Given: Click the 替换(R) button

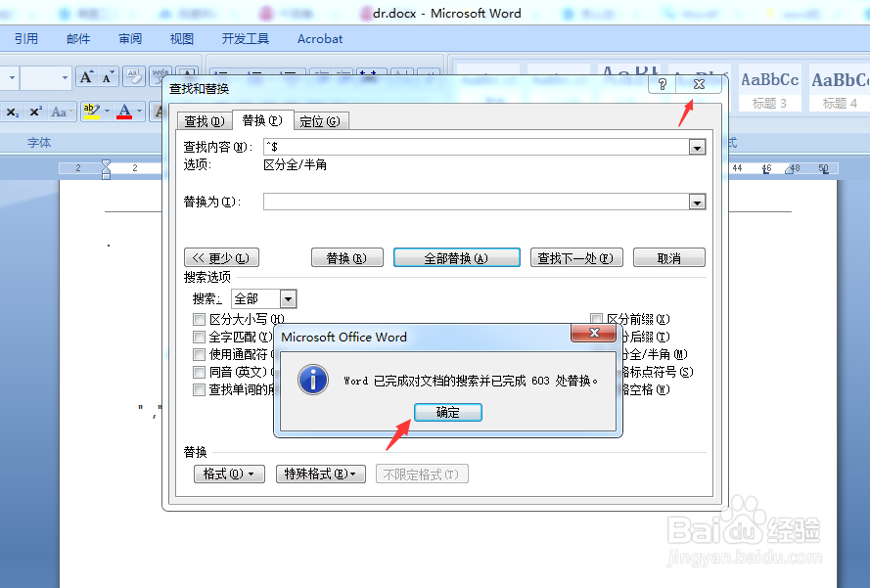Looking at the screenshot, I should coord(346,258).
